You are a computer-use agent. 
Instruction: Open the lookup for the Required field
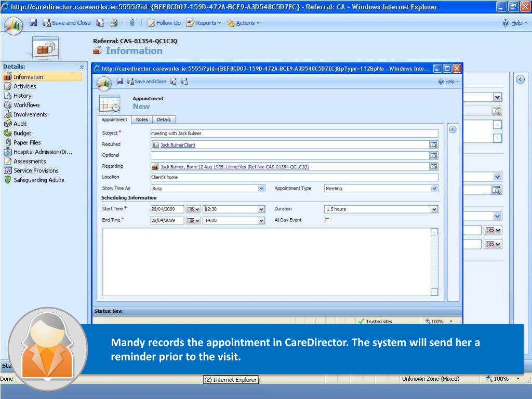(434, 145)
